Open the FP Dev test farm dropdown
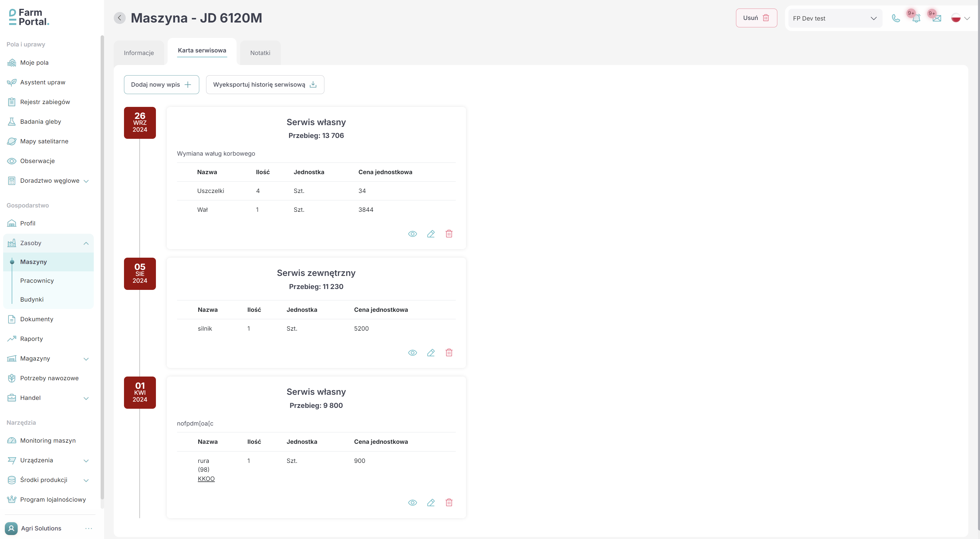This screenshot has height=539, width=980. point(835,18)
